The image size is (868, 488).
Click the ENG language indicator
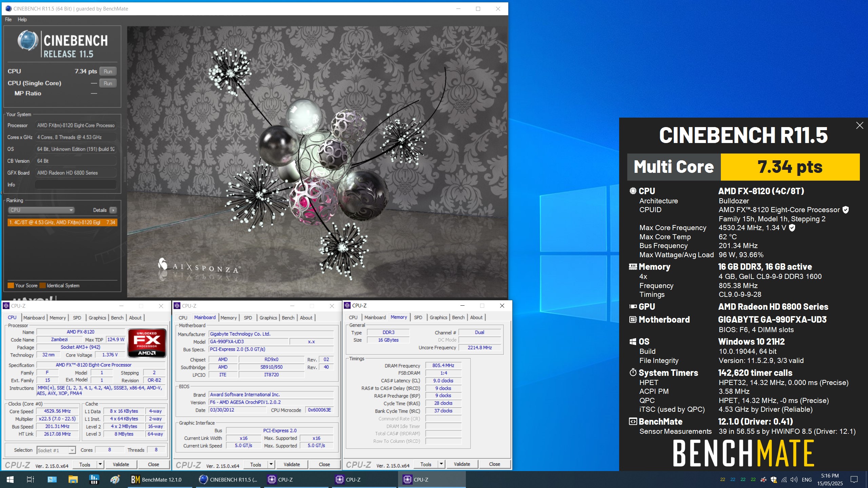tap(807, 480)
